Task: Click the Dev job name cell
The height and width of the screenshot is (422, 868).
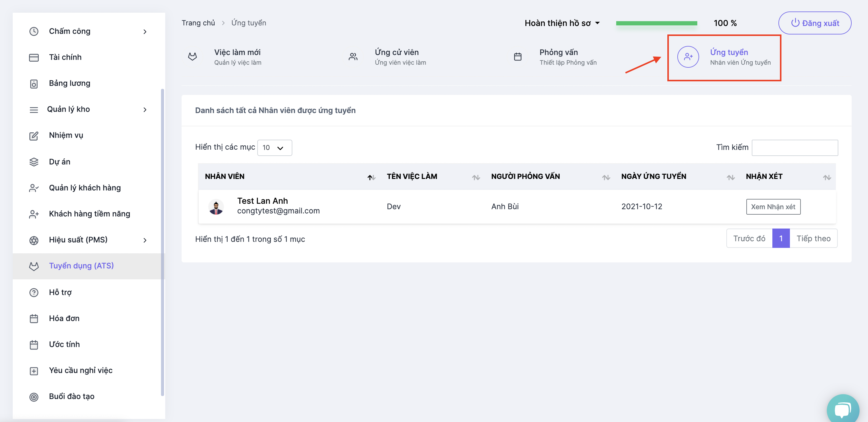Action: coord(393,207)
